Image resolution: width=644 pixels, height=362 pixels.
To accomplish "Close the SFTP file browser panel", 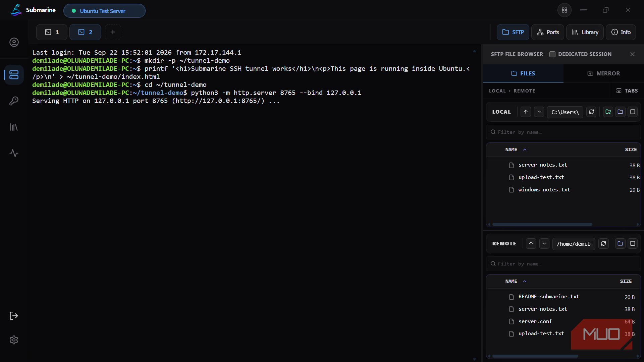I will [632, 54].
